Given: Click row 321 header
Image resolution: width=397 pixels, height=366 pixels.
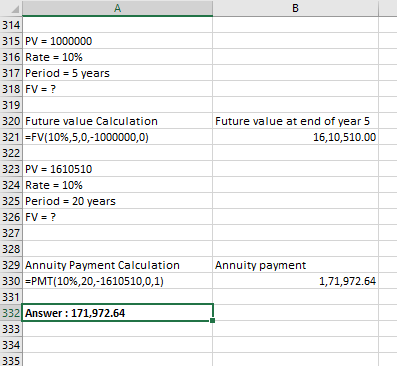Looking at the screenshot, I should 11,137.
